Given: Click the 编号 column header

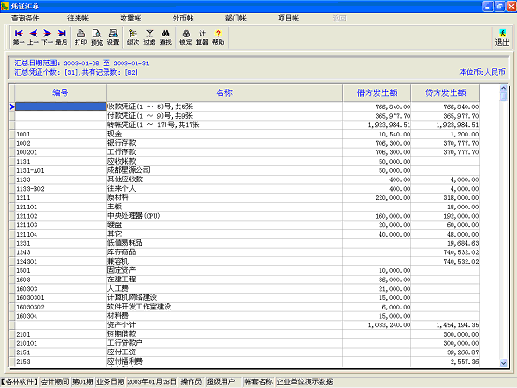Looking at the screenshot, I should click(x=60, y=93).
